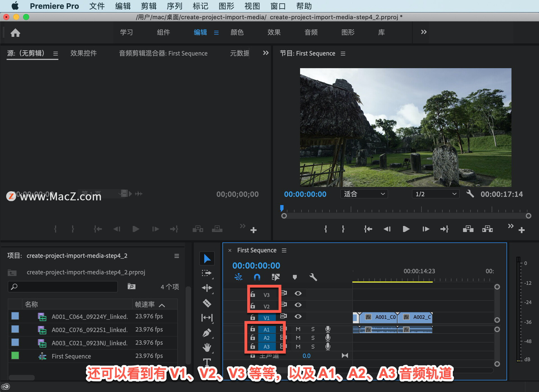Hide the V3 track with eye icon
This screenshot has height=392, width=539.
[x=298, y=293]
